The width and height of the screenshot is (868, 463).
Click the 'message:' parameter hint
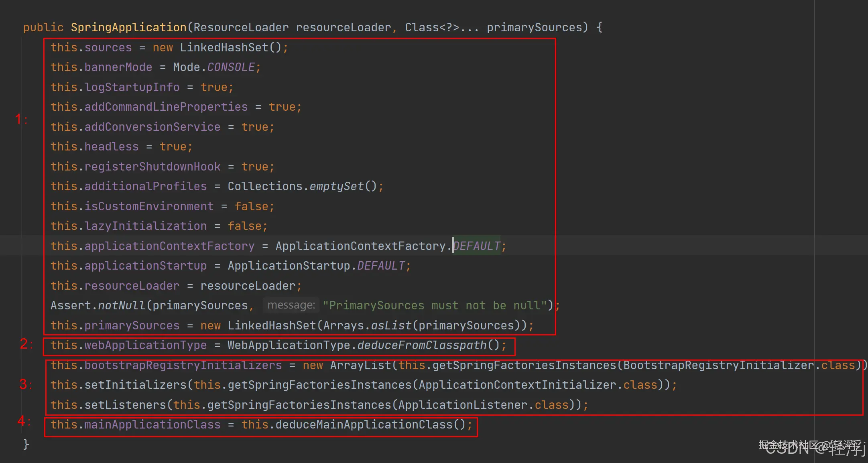point(291,305)
